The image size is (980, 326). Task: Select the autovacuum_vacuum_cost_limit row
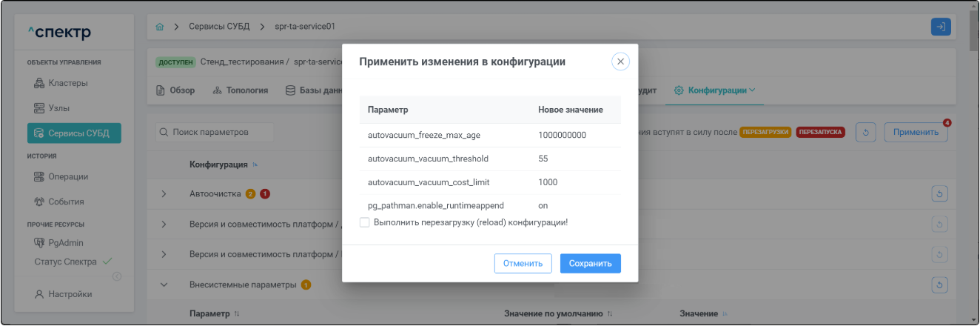click(490, 182)
